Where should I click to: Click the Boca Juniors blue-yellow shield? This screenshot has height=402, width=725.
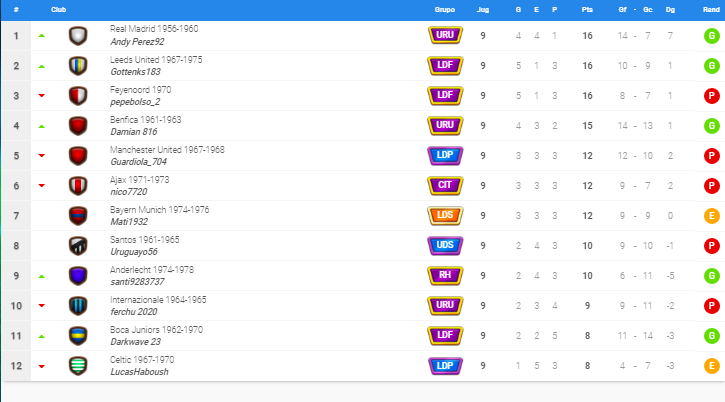[78, 336]
